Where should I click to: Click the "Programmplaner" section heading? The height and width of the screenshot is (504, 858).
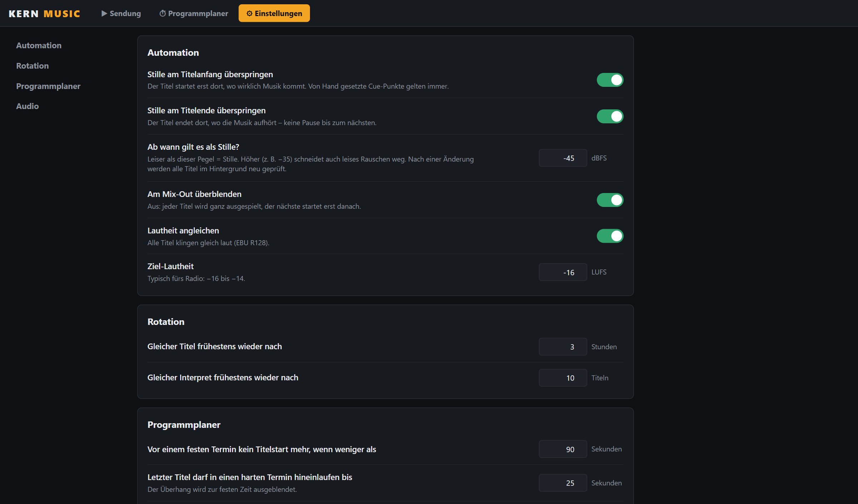tap(184, 425)
